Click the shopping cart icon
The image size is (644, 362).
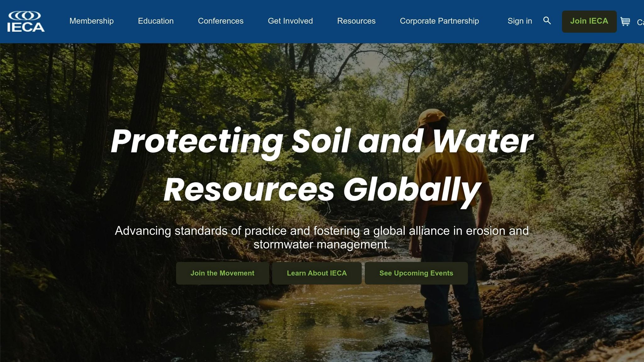pos(625,21)
